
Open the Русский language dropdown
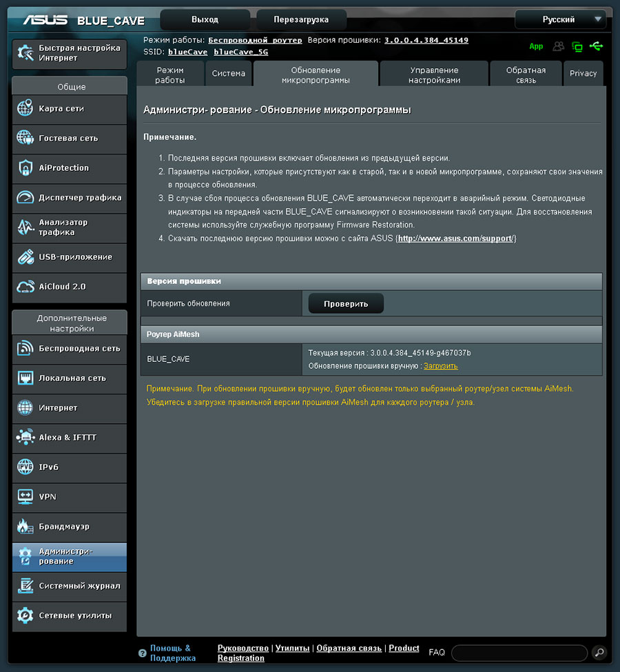(561, 20)
